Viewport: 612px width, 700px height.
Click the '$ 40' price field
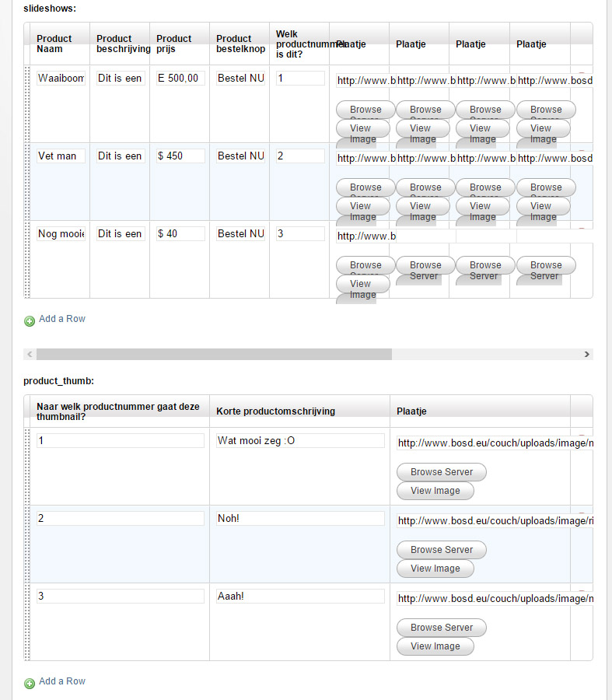coord(180,233)
